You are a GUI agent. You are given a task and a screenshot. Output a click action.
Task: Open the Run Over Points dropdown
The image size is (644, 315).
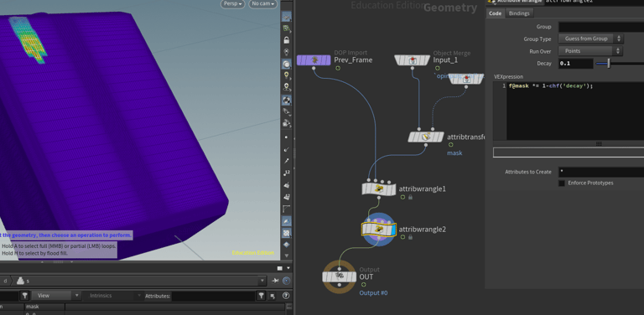pos(590,51)
